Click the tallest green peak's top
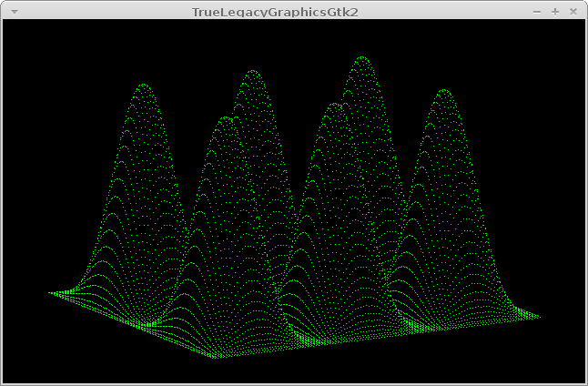The image size is (588, 386). 362,58
